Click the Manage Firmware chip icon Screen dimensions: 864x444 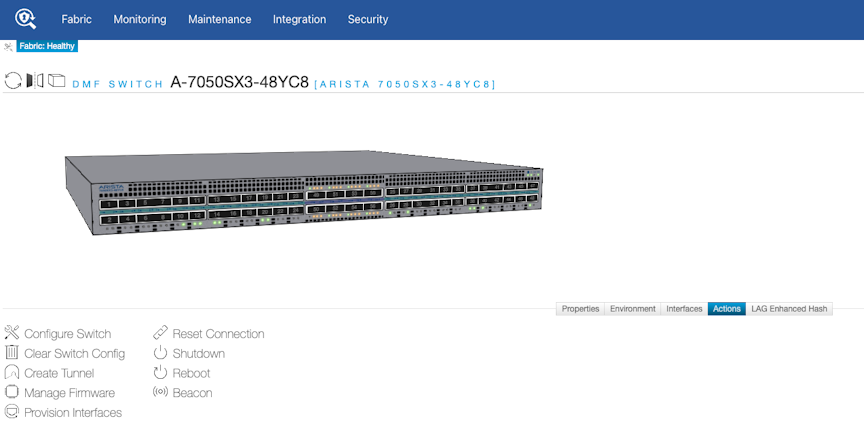point(12,393)
